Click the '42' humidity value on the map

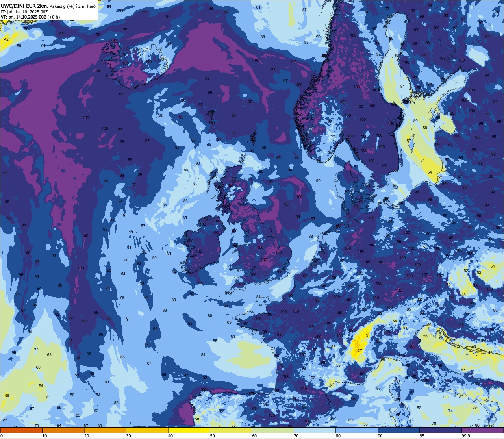tap(6, 39)
